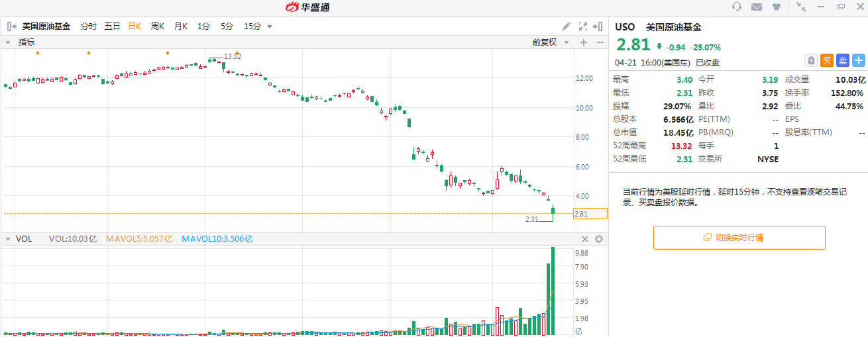The width and height of the screenshot is (868, 337).
Task: Click the 2.31 low label on chart
Action: (532, 219)
